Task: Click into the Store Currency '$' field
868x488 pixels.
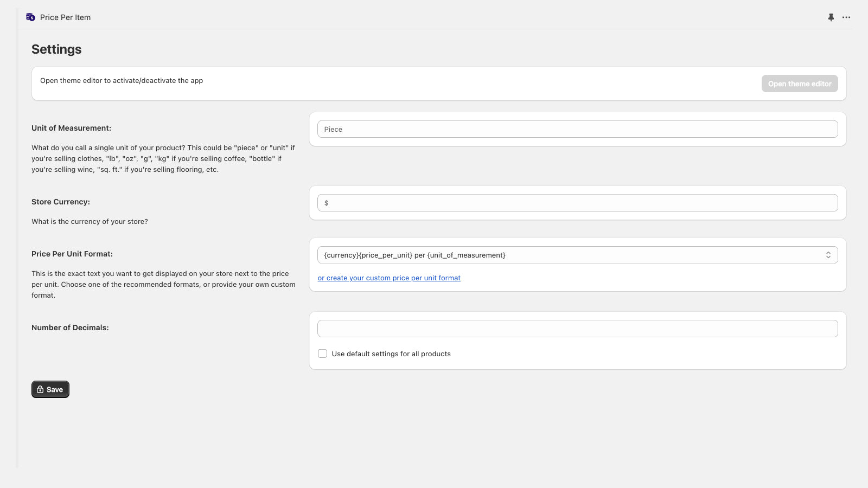Action: 577,203
